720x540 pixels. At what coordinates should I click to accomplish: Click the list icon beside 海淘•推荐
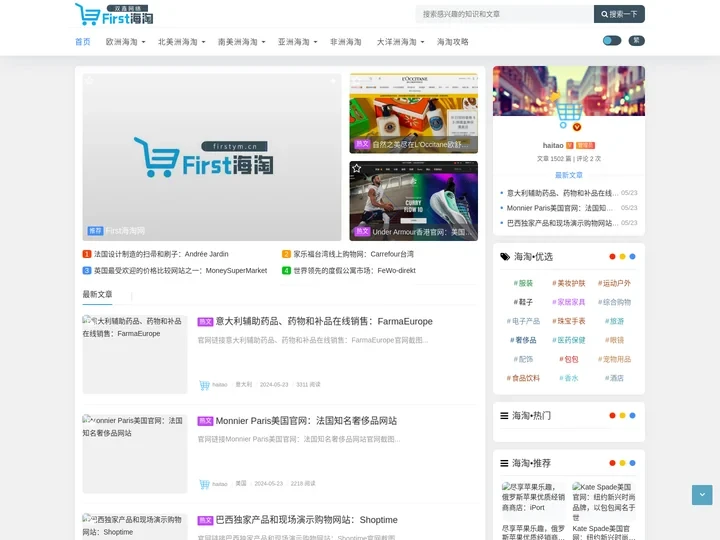pos(504,463)
